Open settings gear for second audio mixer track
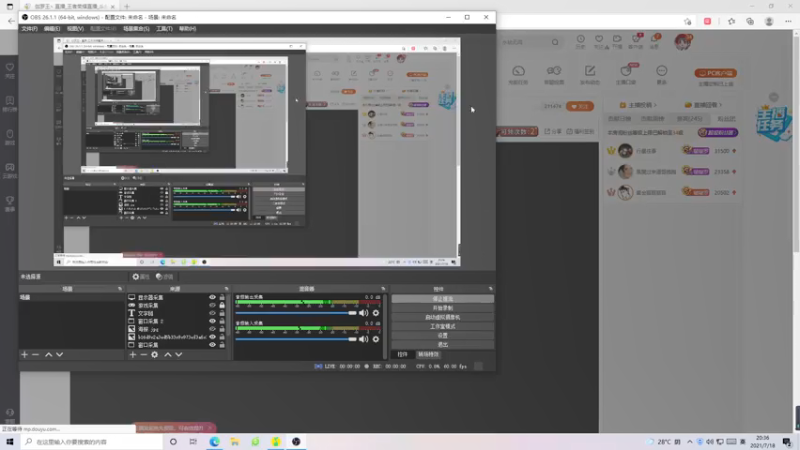The height and width of the screenshot is (450, 800). point(376,339)
